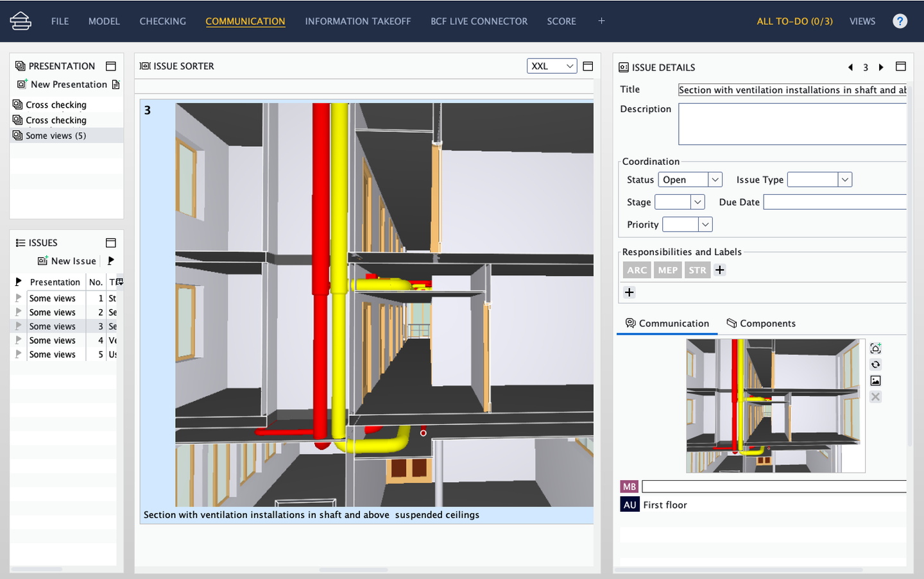Click the help question mark icon
The height and width of the screenshot is (579, 924).
pyautogui.click(x=900, y=21)
